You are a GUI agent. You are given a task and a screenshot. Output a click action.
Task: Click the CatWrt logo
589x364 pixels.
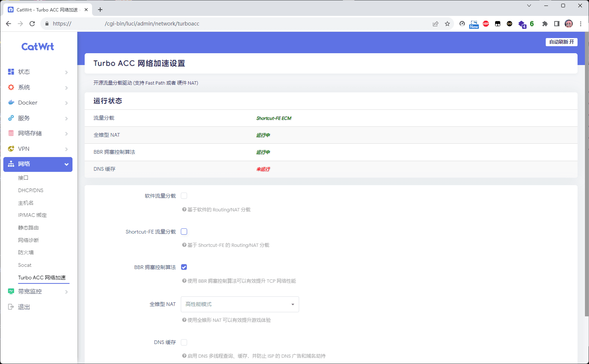38,47
